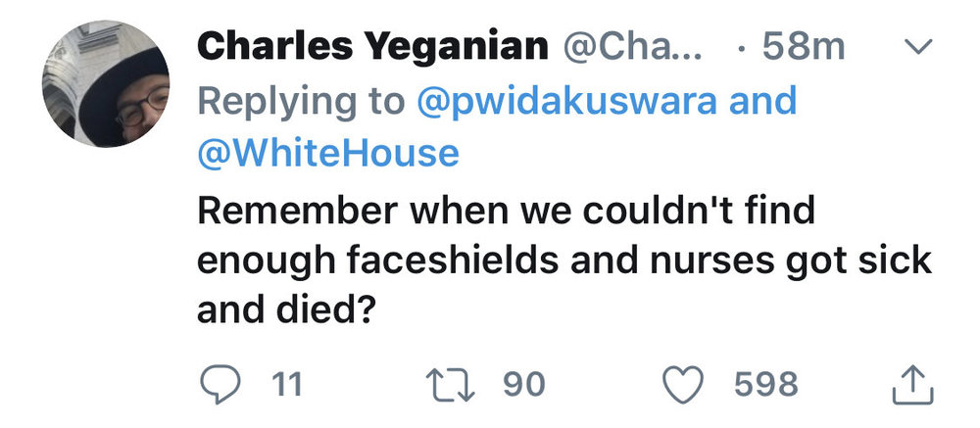
Task: Click the reply count 11
Action: coord(286,384)
